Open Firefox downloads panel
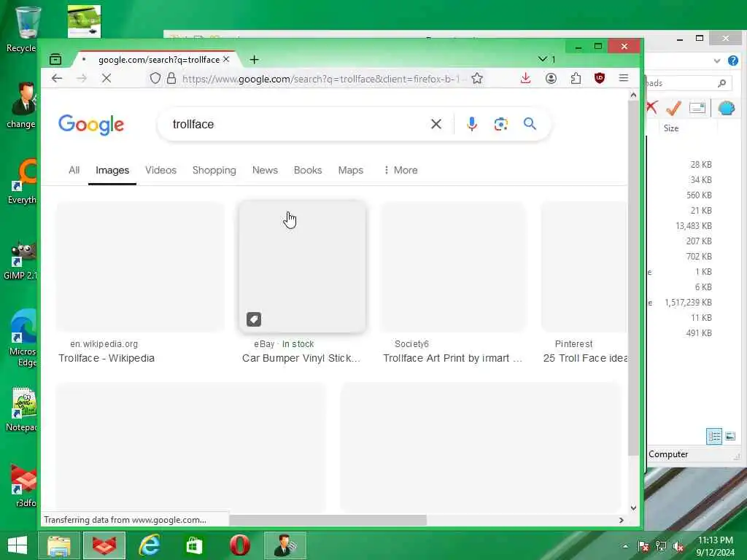The width and height of the screenshot is (747, 560). tap(525, 78)
